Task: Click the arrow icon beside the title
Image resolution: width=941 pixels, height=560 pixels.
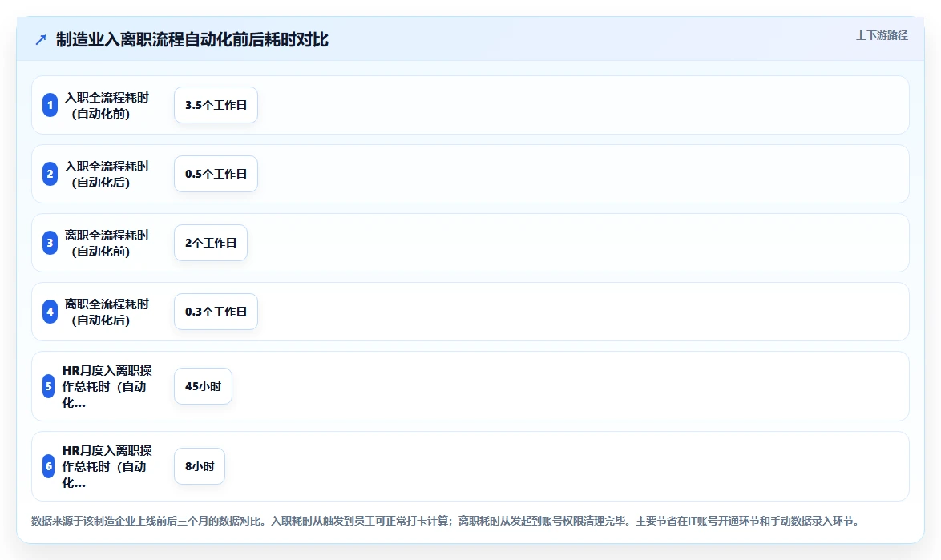Action: click(x=41, y=40)
